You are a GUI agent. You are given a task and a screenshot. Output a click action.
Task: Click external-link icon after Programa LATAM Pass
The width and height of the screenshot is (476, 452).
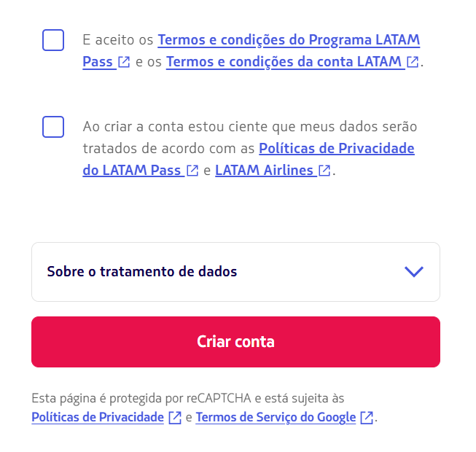124,63
